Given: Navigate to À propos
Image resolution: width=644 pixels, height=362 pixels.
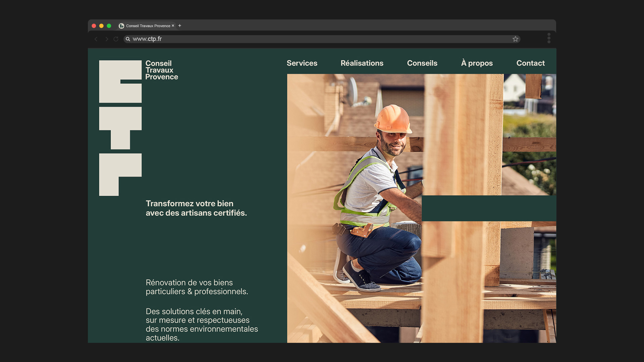Looking at the screenshot, I should [x=477, y=63].
